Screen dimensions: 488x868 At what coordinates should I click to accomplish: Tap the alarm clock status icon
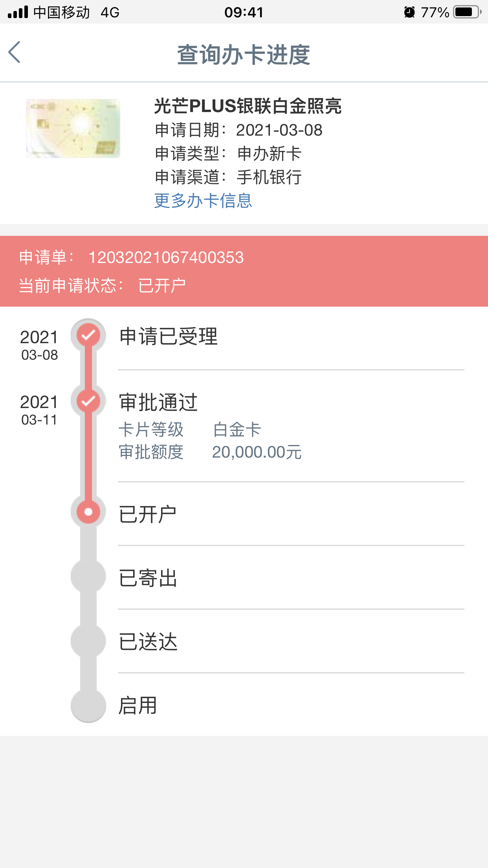[x=409, y=12]
